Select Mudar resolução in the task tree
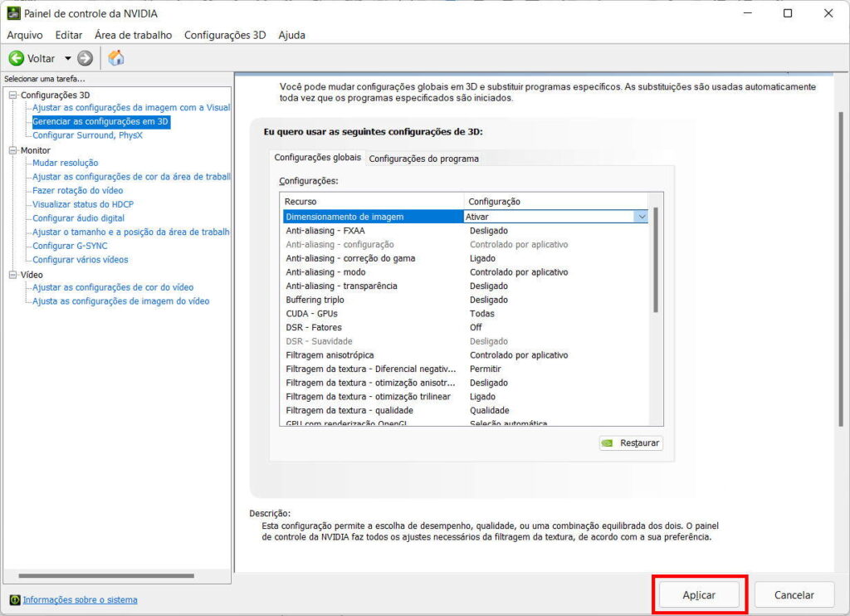Image resolution: width=850 pixels, height=616 pixels. [x=65, y=163]
